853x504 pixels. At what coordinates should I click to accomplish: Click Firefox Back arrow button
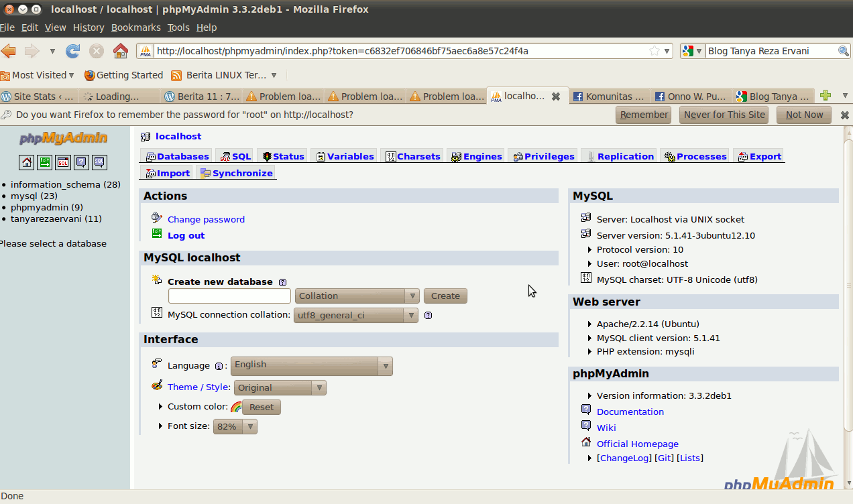(x=9, y=51)
